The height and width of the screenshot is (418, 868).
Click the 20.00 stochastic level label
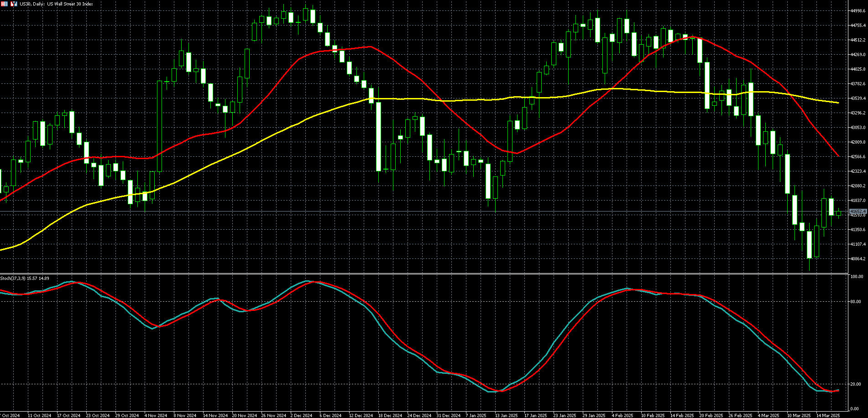856,384
